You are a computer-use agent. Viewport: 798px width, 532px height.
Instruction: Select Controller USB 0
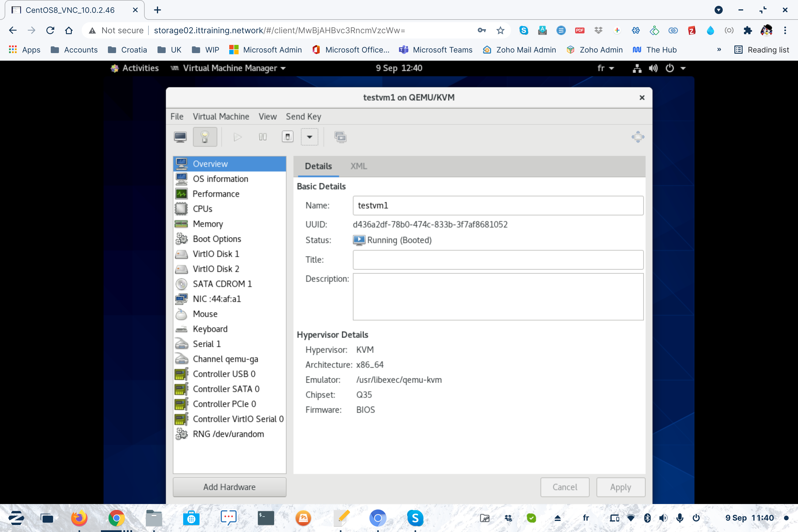pyautogui.click(x=230, y=374)
